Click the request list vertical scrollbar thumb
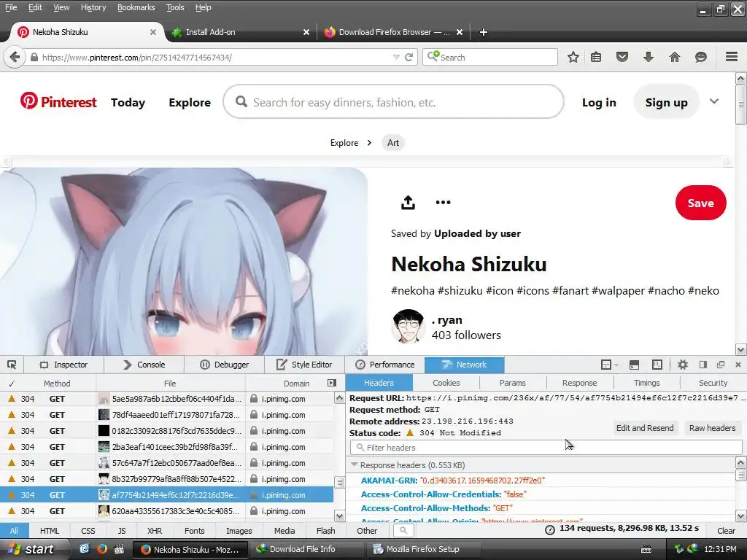747x560 pixels. click(340, 482)
